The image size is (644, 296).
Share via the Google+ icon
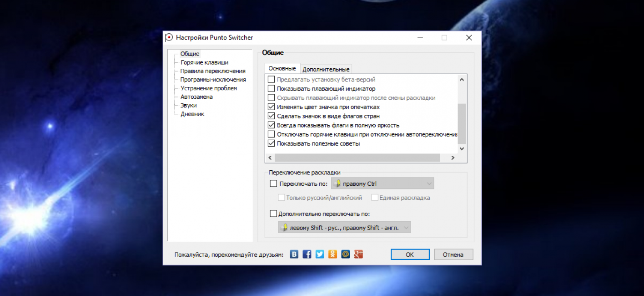coord(358,254)
